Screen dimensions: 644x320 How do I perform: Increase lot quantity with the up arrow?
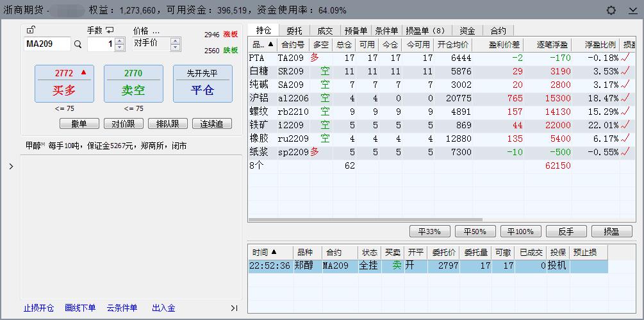click(119, 41)
